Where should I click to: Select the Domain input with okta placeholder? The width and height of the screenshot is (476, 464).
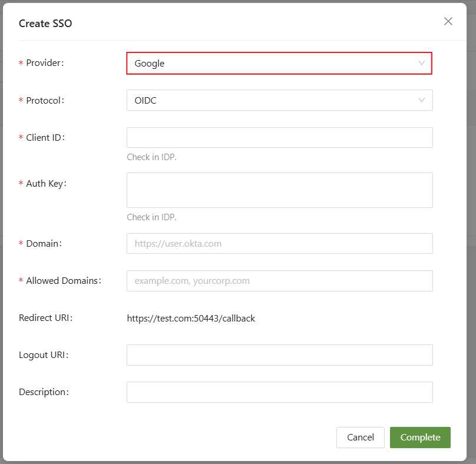[279, 243]
